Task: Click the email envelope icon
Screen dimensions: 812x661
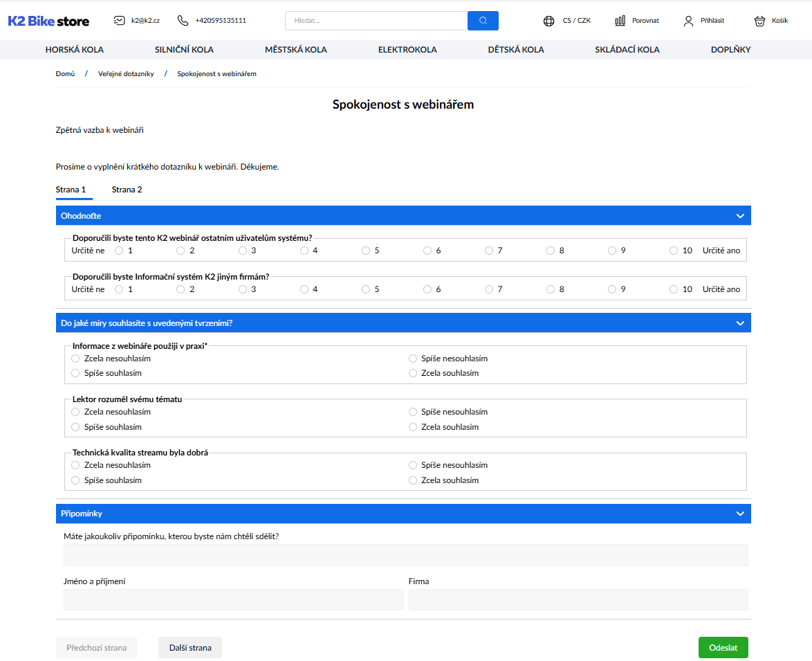Action: coord(120,21)
